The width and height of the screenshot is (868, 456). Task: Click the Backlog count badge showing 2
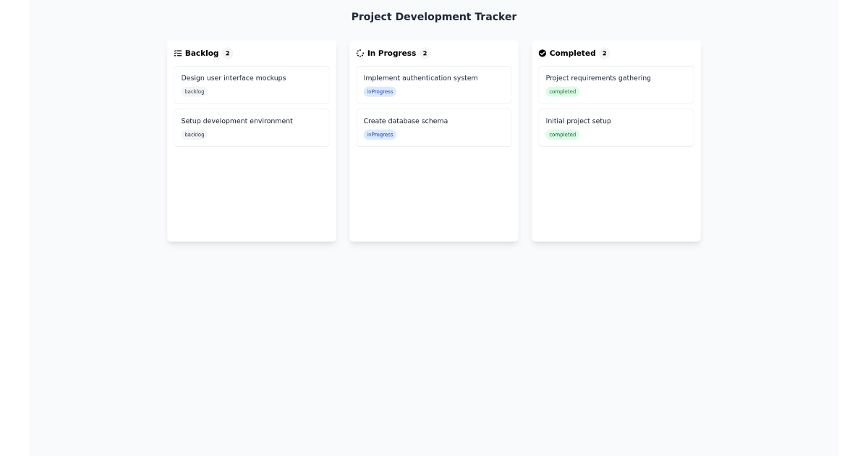point(227,53)
